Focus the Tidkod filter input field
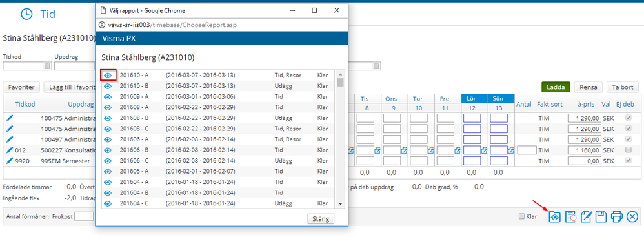 [x=23, y=66]
